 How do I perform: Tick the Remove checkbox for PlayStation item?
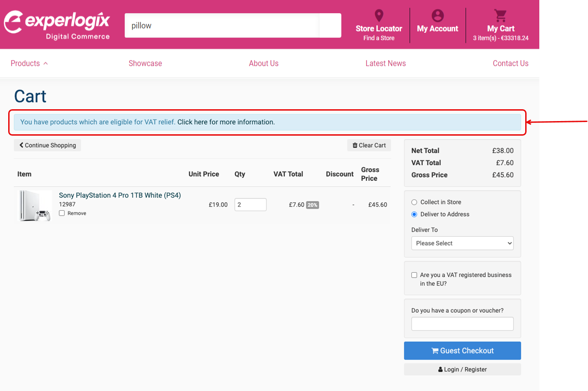(62, 213)
